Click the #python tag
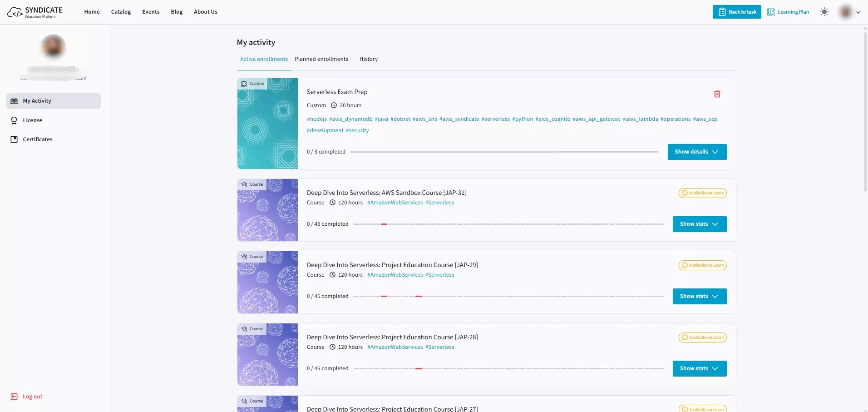Viewport: 868px width, 412px height. click(x=523, y=119)
